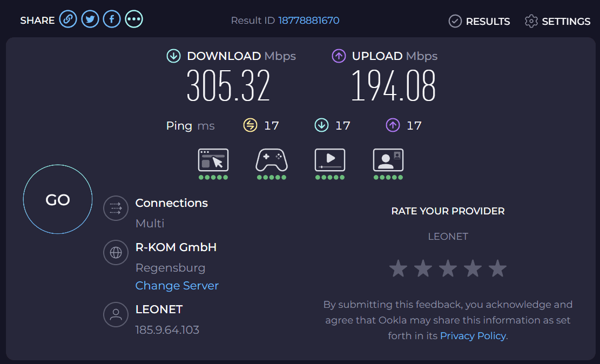Rate provider with three stars
The width and height of the screenshot is (600, 364).
[448, 268]
